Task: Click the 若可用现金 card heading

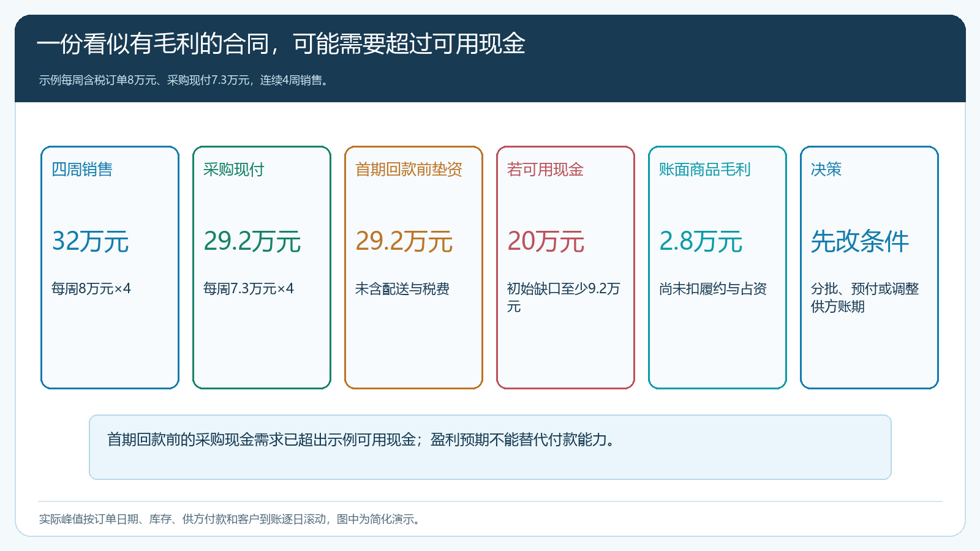Action: tap(545, 170)
